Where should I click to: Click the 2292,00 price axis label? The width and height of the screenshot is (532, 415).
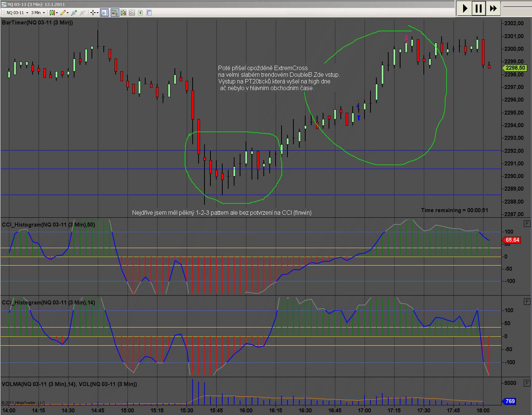514,151
